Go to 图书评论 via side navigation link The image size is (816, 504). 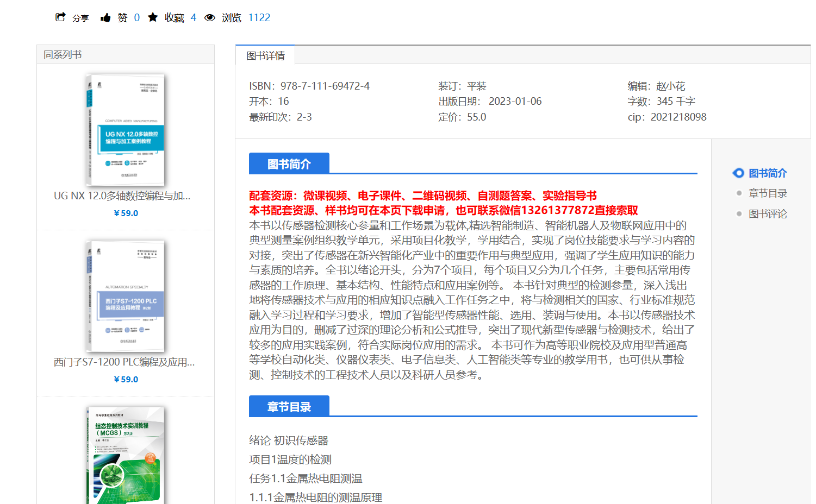(768, 214)
